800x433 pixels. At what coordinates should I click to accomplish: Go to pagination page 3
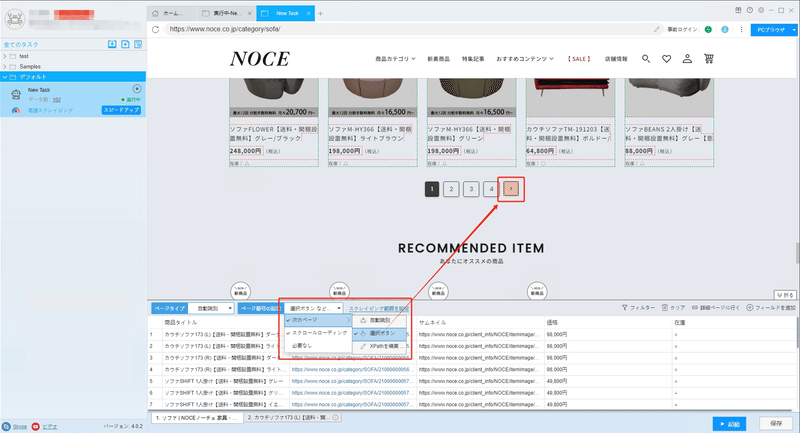pyautogui.click(x=471, y=189)
